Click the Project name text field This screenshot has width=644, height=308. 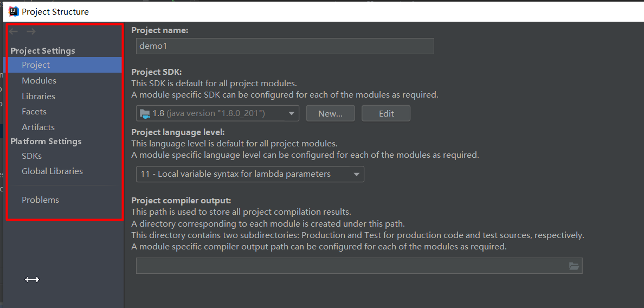click(285, 46)
